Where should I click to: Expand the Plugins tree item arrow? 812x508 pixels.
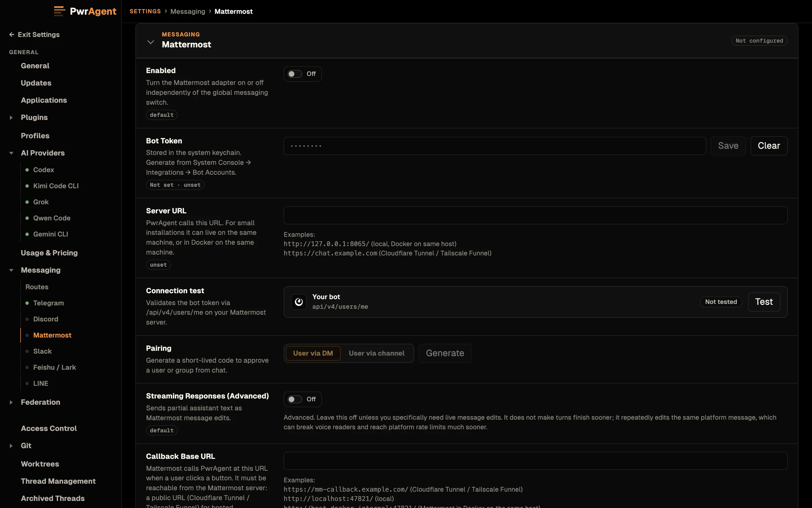tap(11, 118)
